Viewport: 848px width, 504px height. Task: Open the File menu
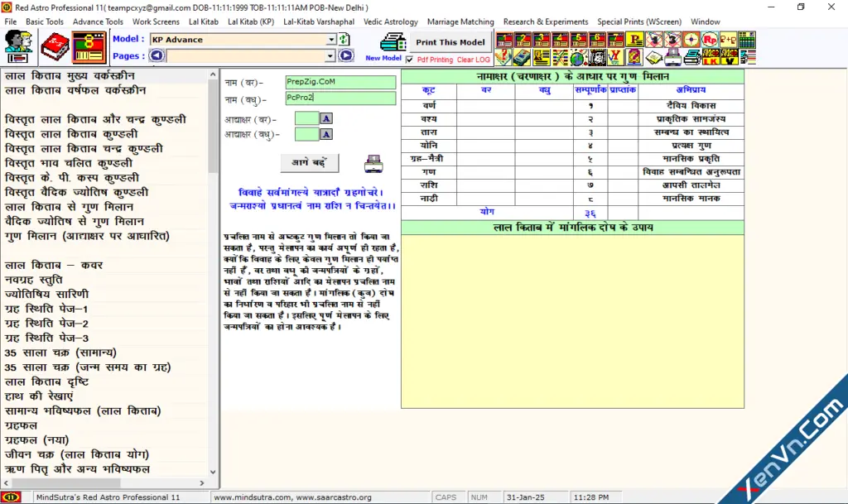click(x=11, y=22)
